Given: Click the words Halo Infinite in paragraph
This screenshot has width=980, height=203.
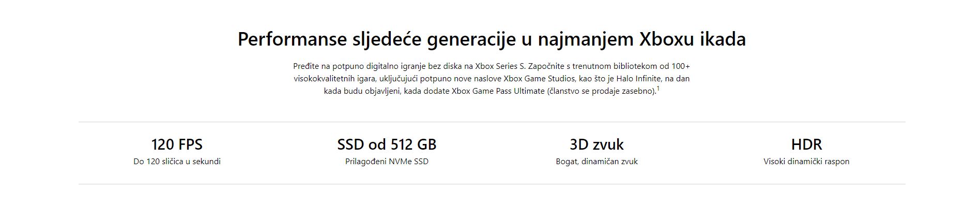Looking at the screenshot, I should [x=635, y=79].
